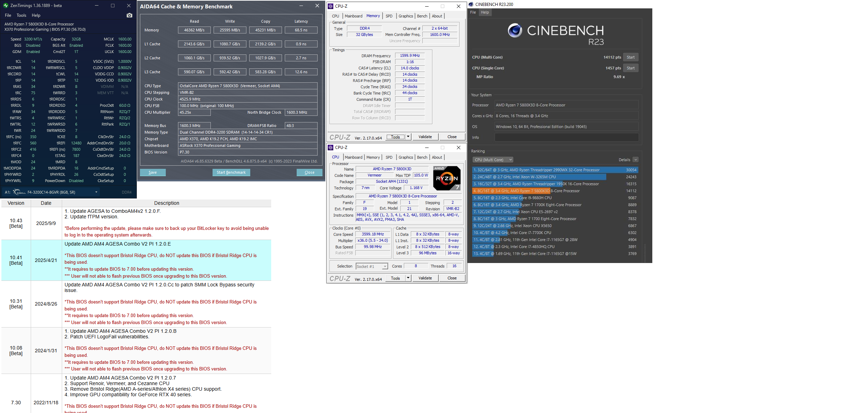Click the upper CPU-Z window app icon
The image size is (868, 413).
[331, 6]
